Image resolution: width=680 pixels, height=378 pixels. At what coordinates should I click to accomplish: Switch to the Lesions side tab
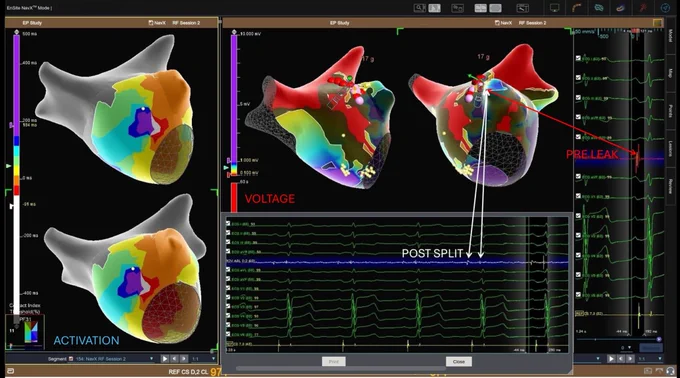670,149
